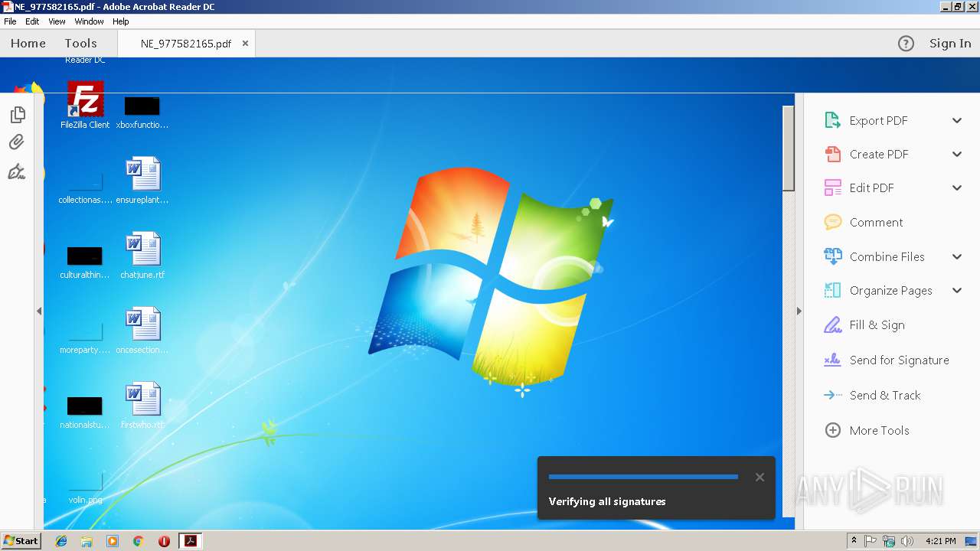Viewport: 980px width, 551px height.
Task: Click the Send for Signature icon
Action: [x=832, y=360]
